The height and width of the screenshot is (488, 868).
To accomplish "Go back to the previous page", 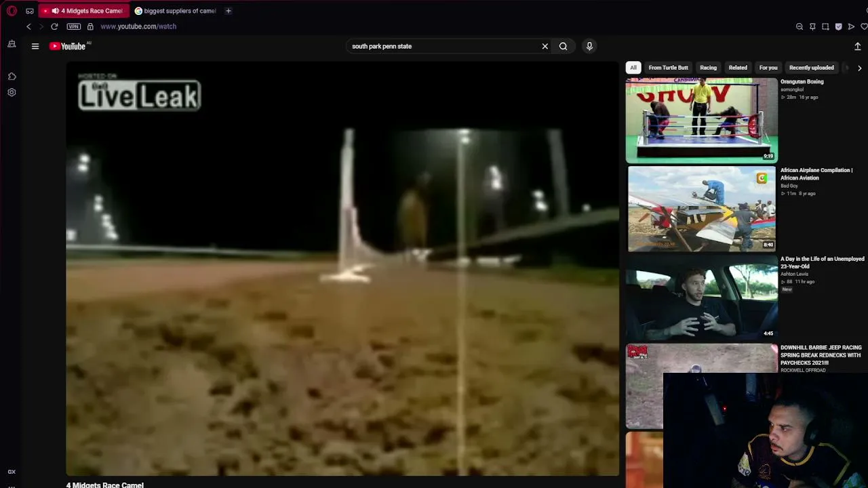I will tap(28, 26).
